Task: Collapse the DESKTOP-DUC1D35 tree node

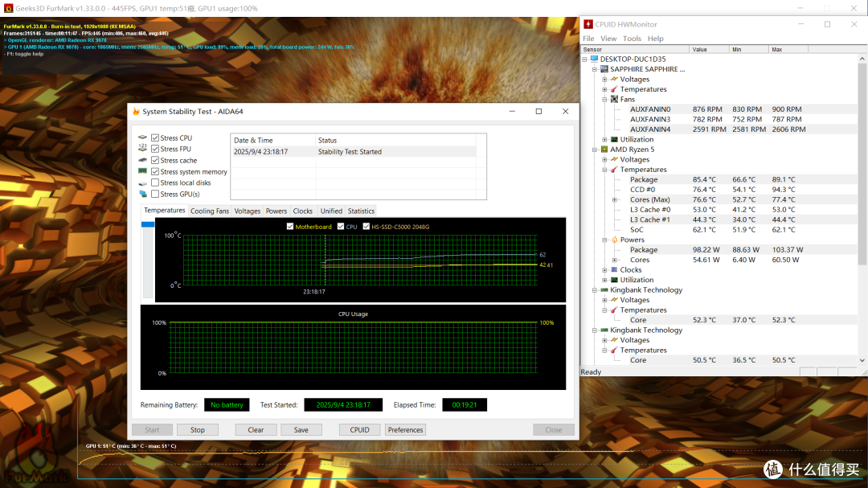Action: point(584,59)
